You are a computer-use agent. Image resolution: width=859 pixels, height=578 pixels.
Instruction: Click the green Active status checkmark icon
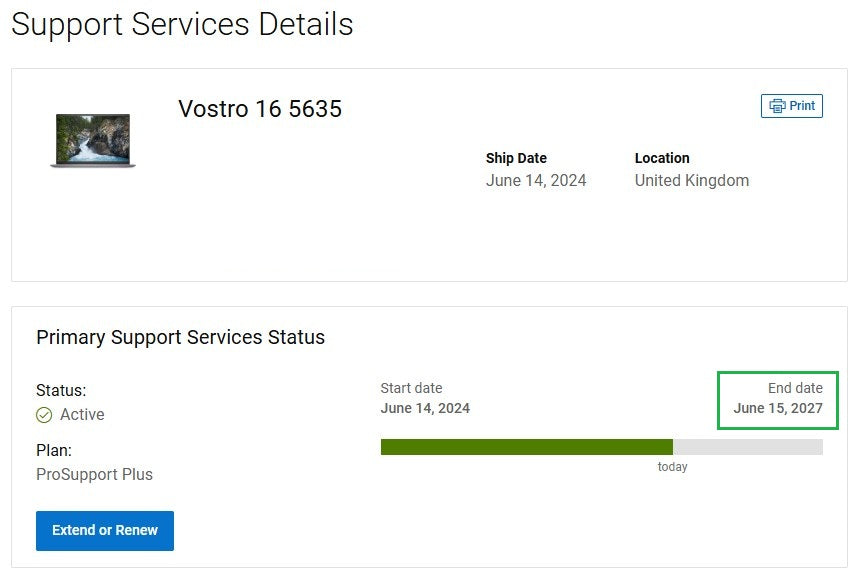coord(44,415)
